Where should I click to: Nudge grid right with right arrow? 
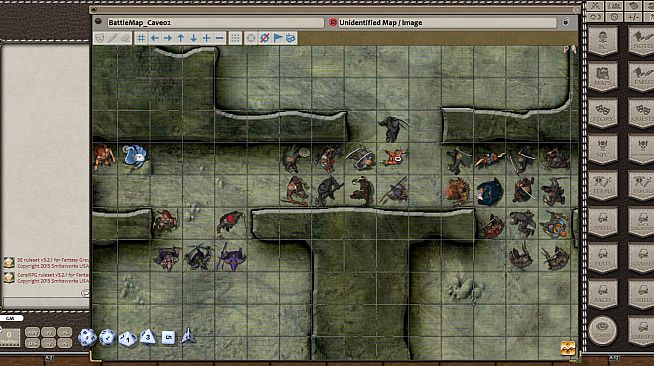168,38
